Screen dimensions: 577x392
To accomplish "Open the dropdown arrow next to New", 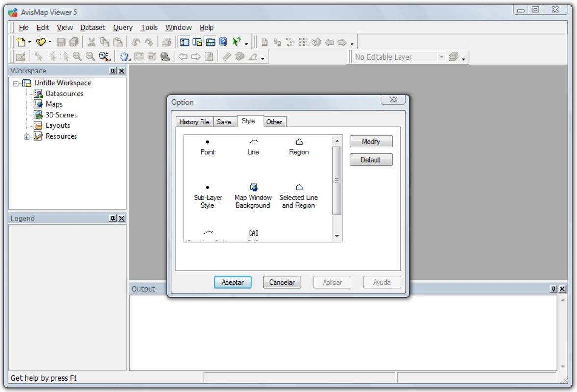I will [x=30, y=42].
